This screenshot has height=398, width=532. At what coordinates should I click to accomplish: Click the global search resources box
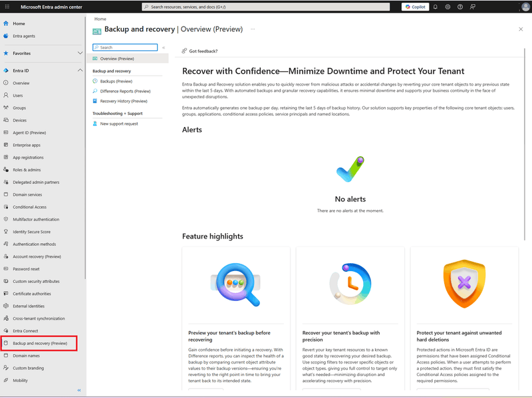point(265,7)
